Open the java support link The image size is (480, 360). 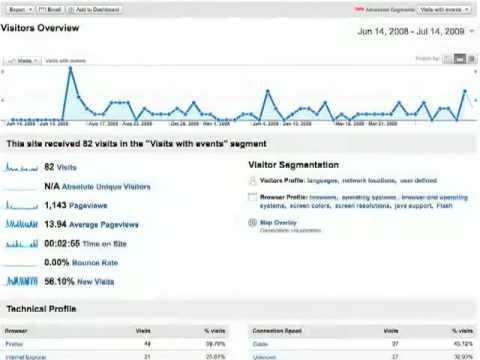coord(413,206)
